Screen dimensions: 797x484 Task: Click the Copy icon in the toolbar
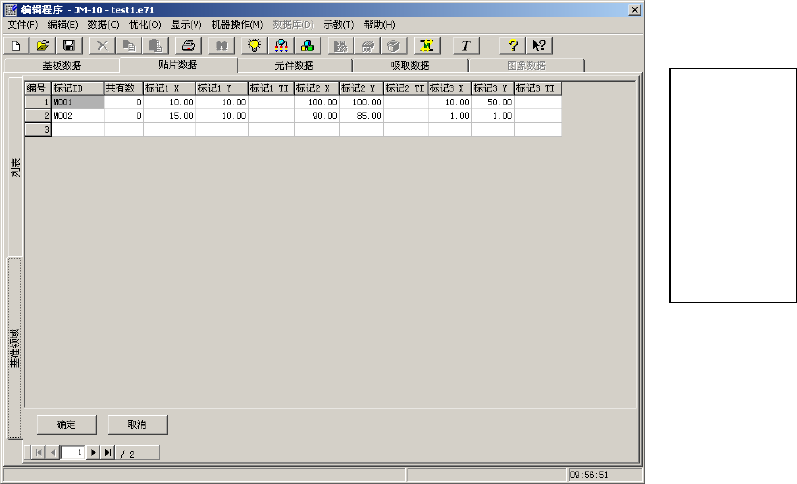(x=129, y=46)
